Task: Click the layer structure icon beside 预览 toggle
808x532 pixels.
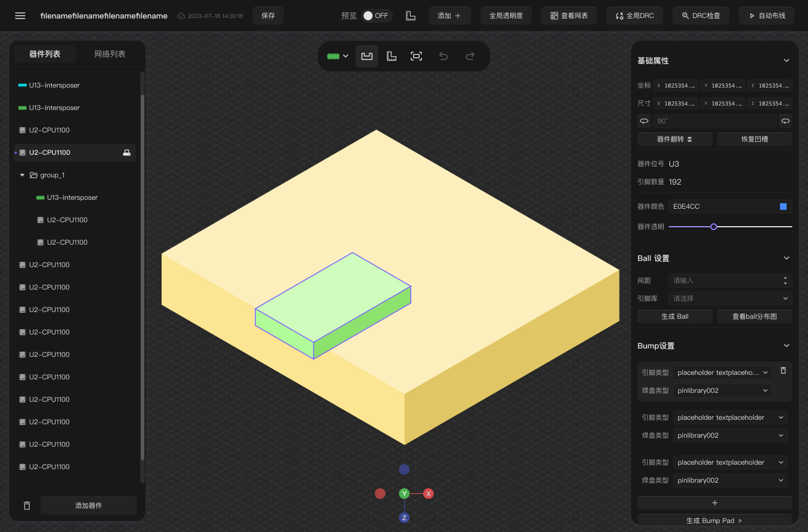Action: 411,15
